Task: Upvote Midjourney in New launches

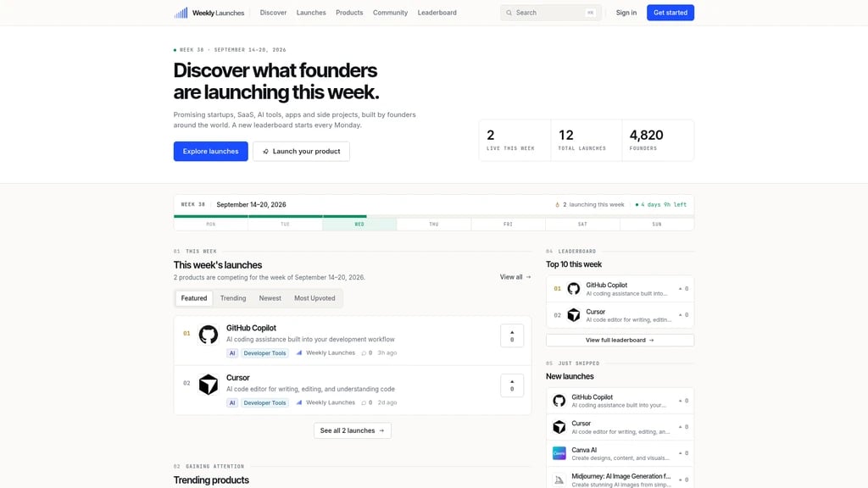Action: [x=684, y=480]
